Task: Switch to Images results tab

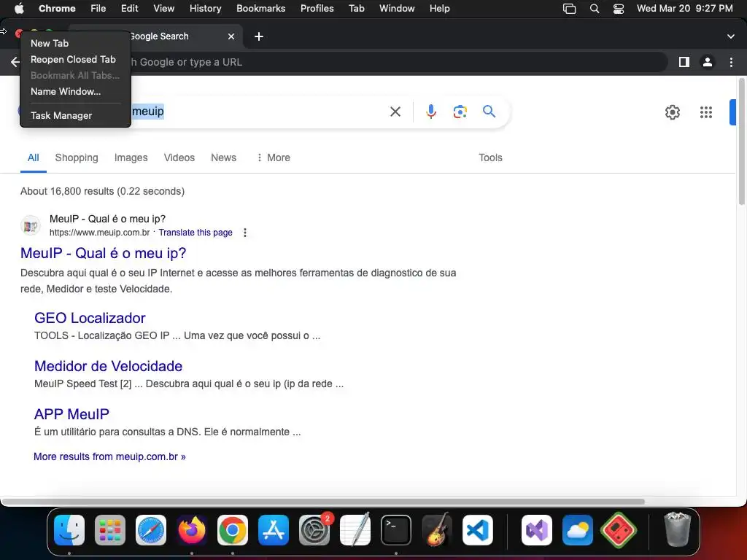Action: pos(131,157)
